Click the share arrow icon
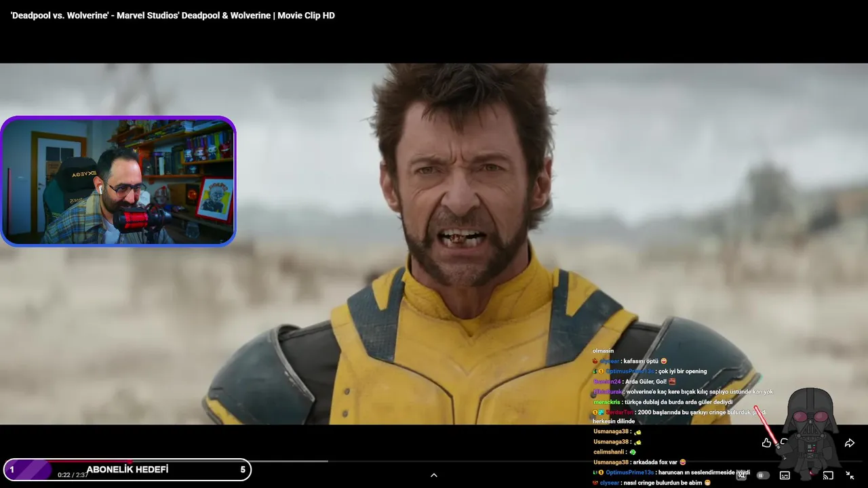This screenshot has height=488, width=868. (849, 443)
